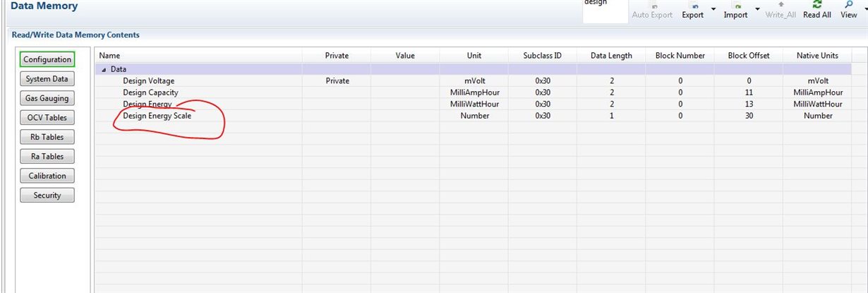Open the Import dropdown arrow

coord(757,10)
